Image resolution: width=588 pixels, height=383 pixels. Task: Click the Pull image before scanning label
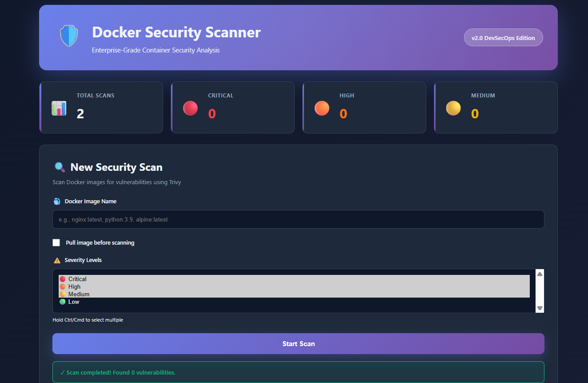tap(100, 243)
